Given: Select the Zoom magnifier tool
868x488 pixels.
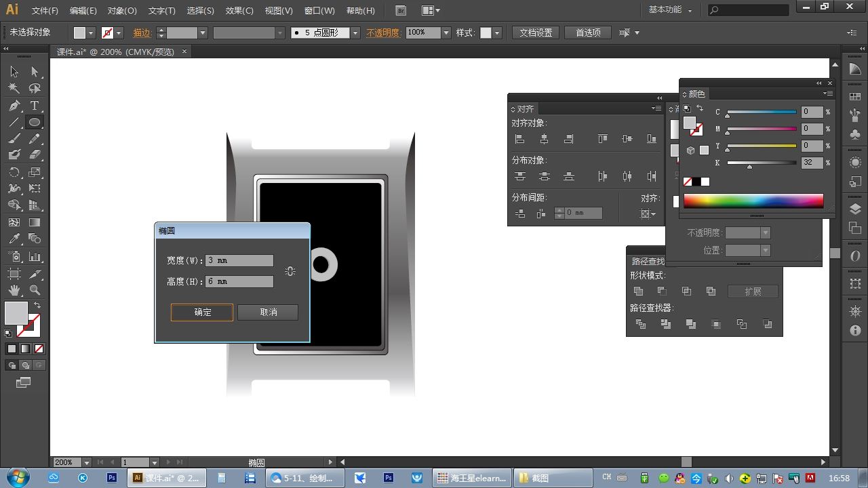Looking at the screenshot, I should [35, 290].
